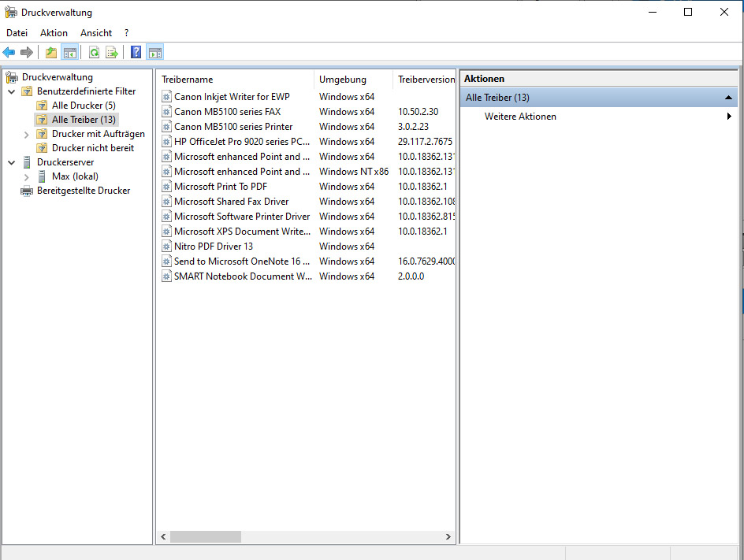Click the Forward arrow toolbar icon
This screenshot has height=560, width=744.
pos(27,52)
